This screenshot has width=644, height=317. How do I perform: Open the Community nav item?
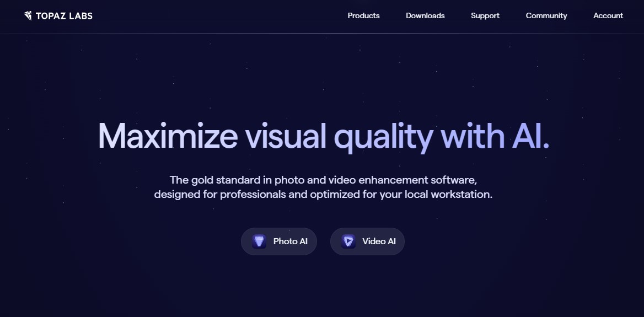(546, 15)
